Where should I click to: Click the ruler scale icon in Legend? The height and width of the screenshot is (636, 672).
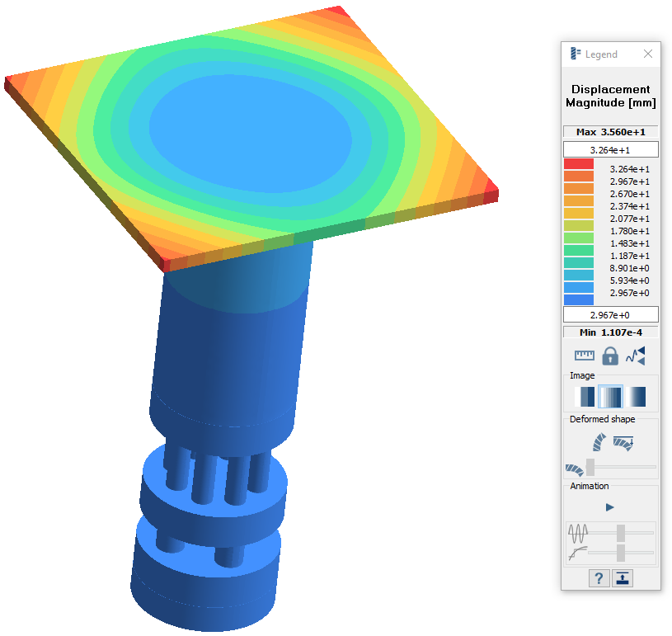point(585,356)
